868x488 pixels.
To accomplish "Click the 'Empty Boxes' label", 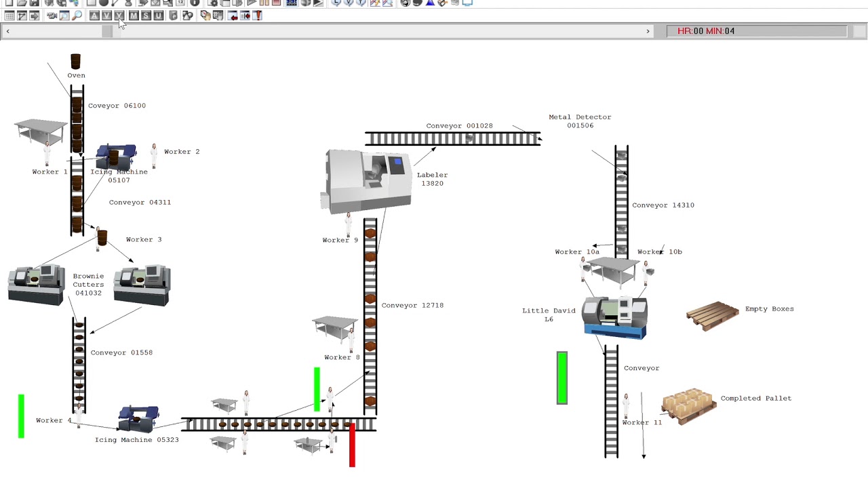I will [x=770, y=309].
